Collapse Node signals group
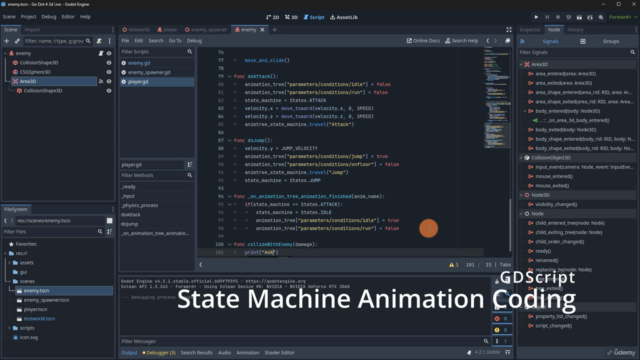The image size is (640, 360). point(521,213)
